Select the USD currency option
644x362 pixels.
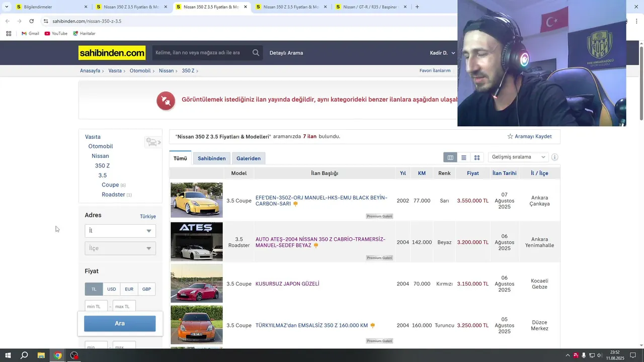click(111, 289)
